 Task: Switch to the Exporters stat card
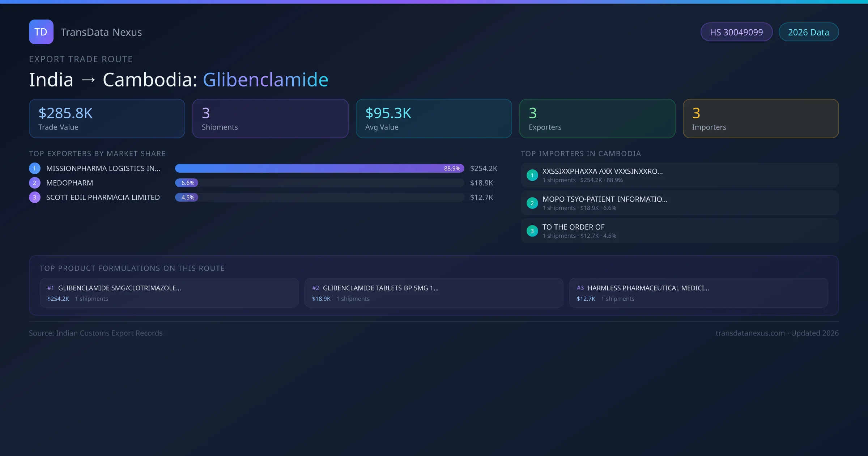(597, 118)
